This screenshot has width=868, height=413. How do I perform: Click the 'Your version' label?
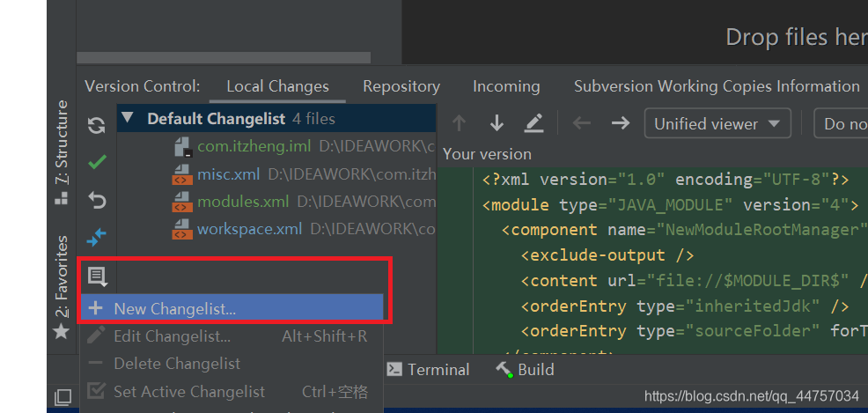(x=487, y=154)
